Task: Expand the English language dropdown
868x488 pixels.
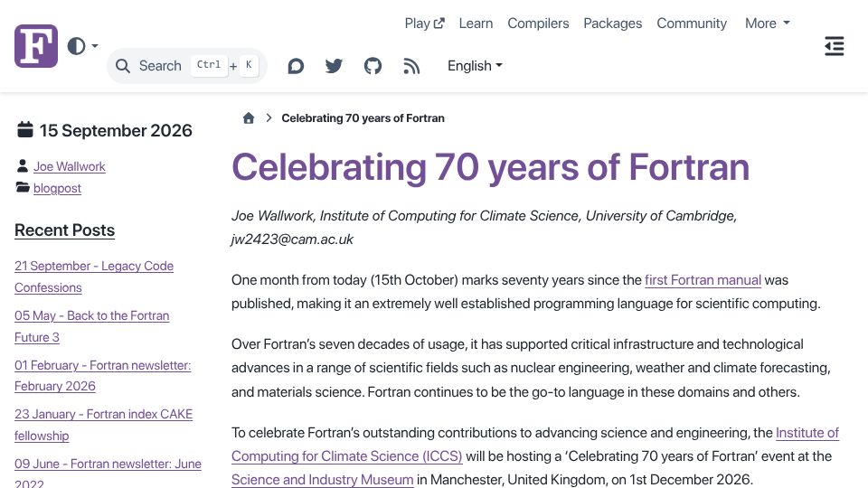Action: (475, 66)
